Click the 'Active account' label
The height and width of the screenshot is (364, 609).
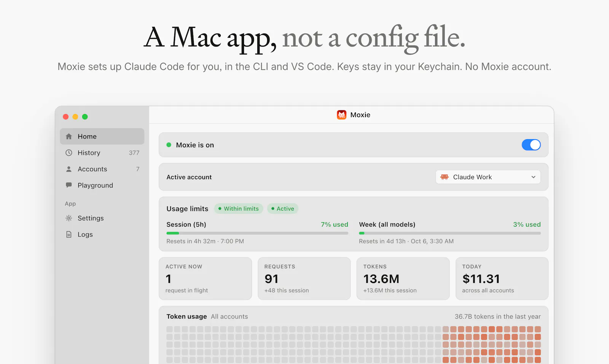[x=189, y=177]
